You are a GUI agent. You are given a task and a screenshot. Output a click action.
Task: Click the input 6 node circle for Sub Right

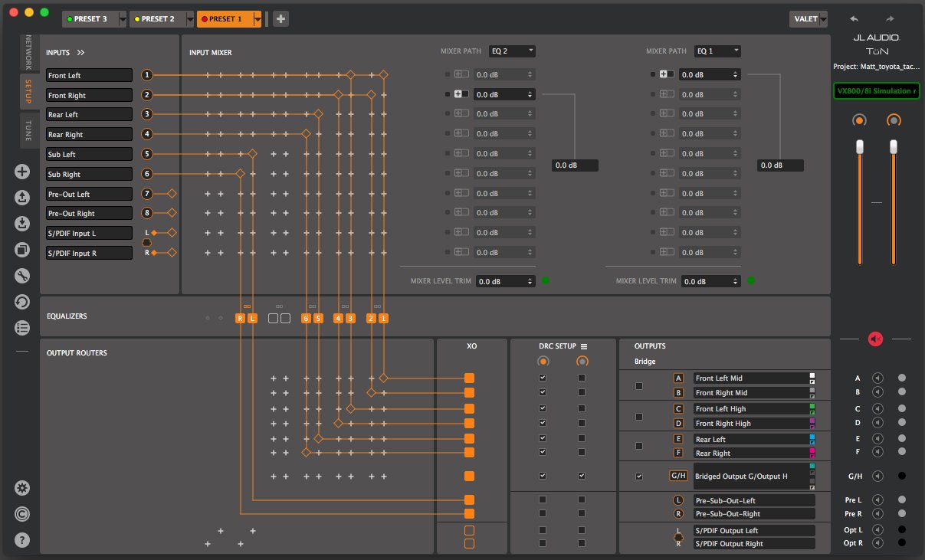[147, 174]
